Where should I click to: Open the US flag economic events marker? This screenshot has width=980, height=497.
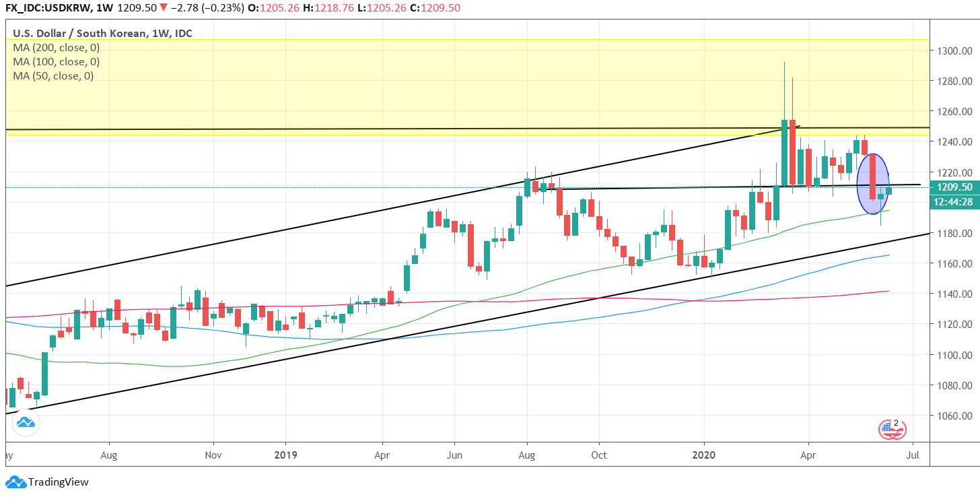[892, 429]
